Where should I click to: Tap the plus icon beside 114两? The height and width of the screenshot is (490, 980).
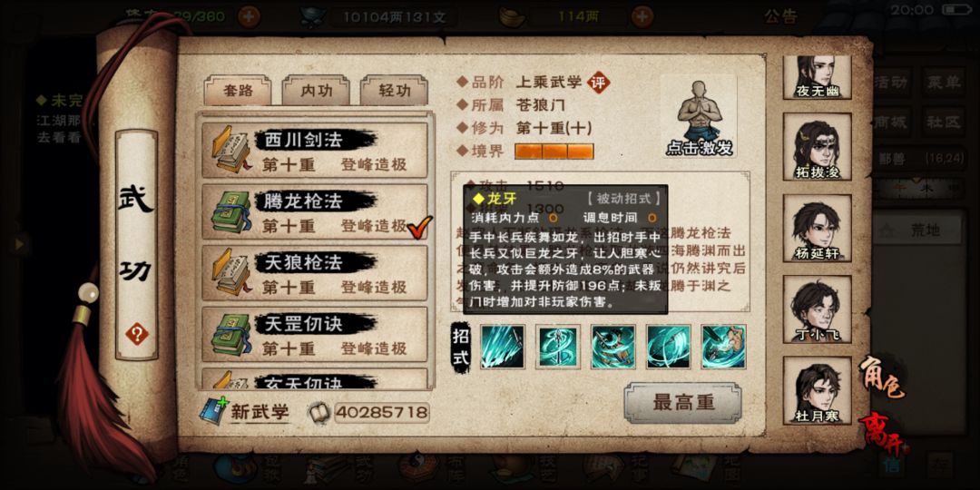tap(642, 16)
